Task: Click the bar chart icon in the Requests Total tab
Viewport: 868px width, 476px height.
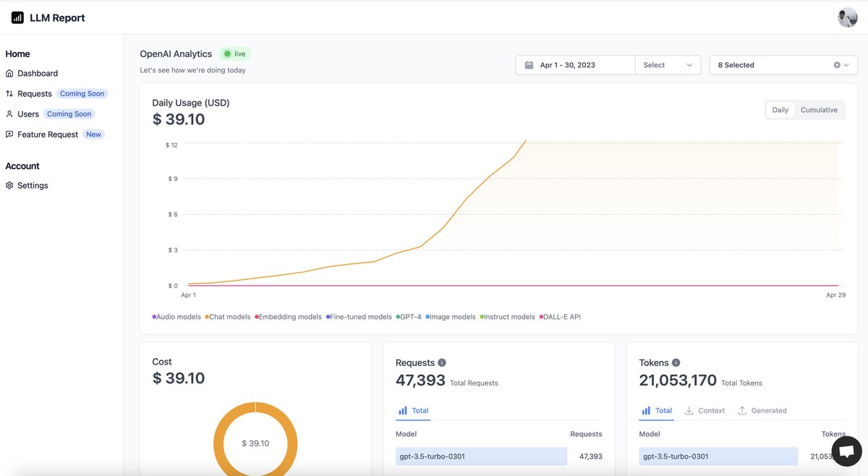Action: point(403,410)
